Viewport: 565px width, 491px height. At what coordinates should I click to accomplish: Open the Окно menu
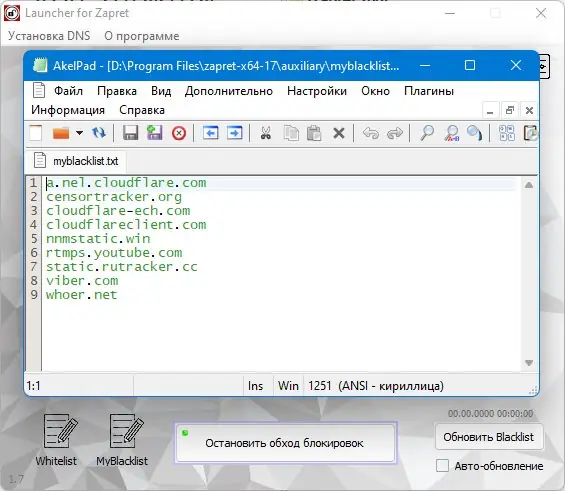375,91
